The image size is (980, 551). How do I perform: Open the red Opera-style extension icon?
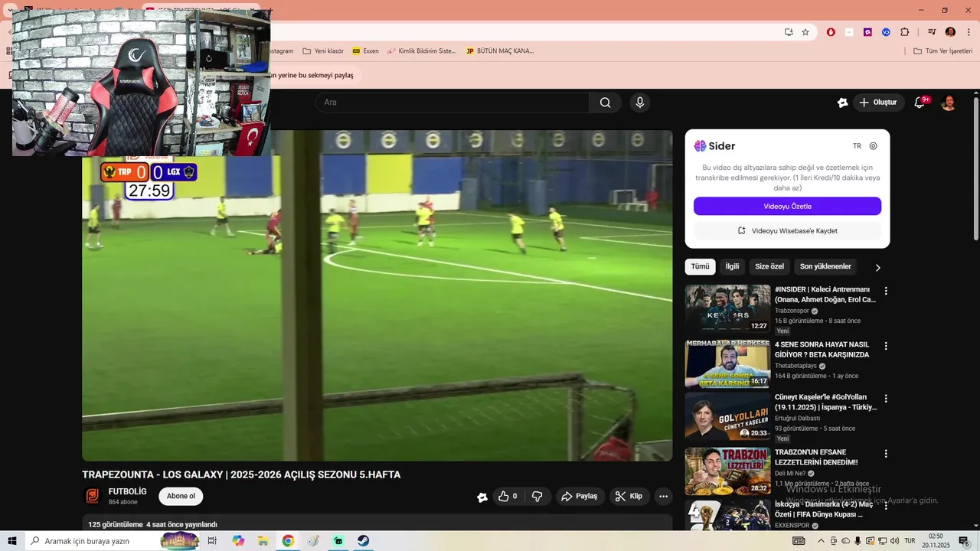click(831, 32)
